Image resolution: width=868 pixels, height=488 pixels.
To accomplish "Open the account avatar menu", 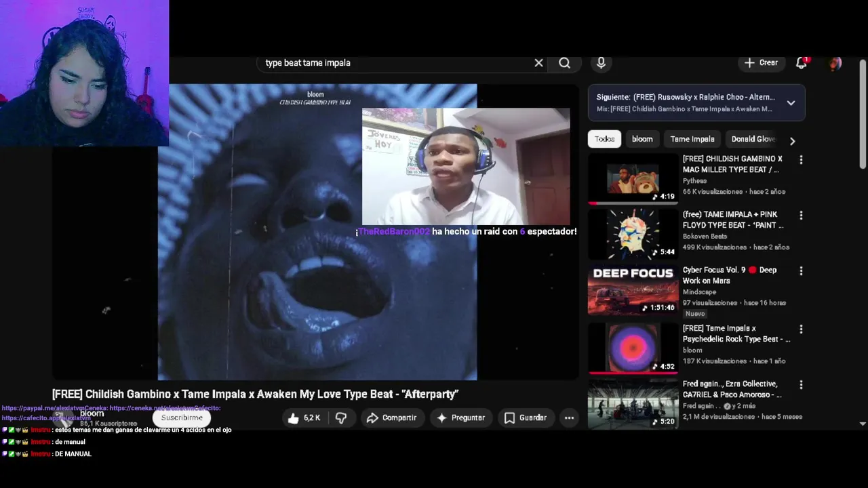I will pos(835,63).
